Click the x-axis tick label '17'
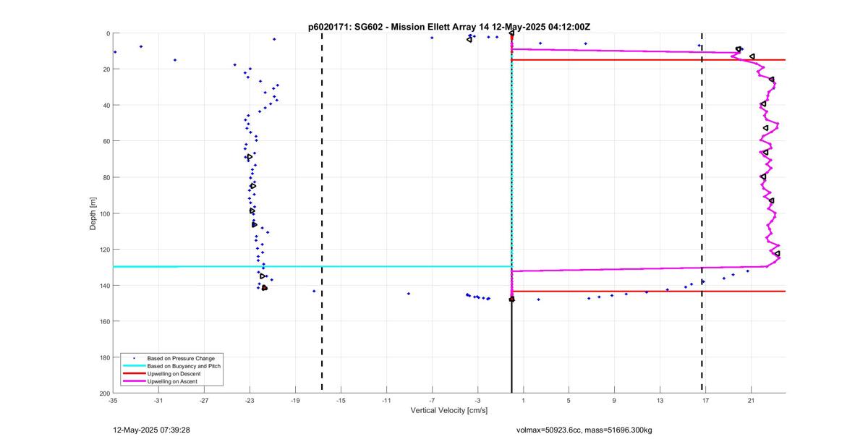The width and height of the screenshot is (868, 442). coord(705,400)
